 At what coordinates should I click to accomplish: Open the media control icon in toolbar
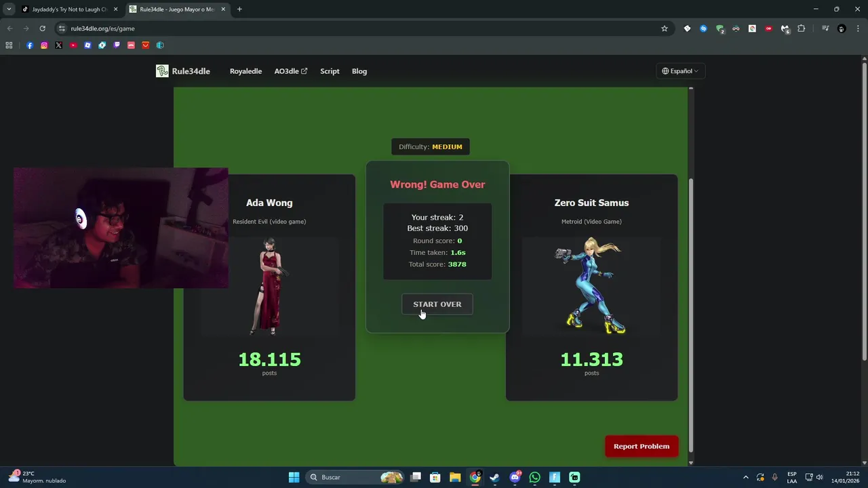825,28
